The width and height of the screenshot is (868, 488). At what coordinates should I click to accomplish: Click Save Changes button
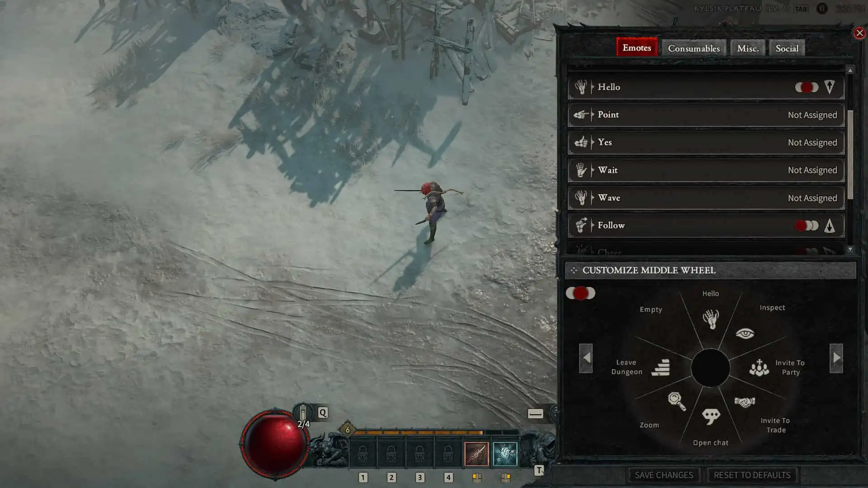[x=664, y=475]
